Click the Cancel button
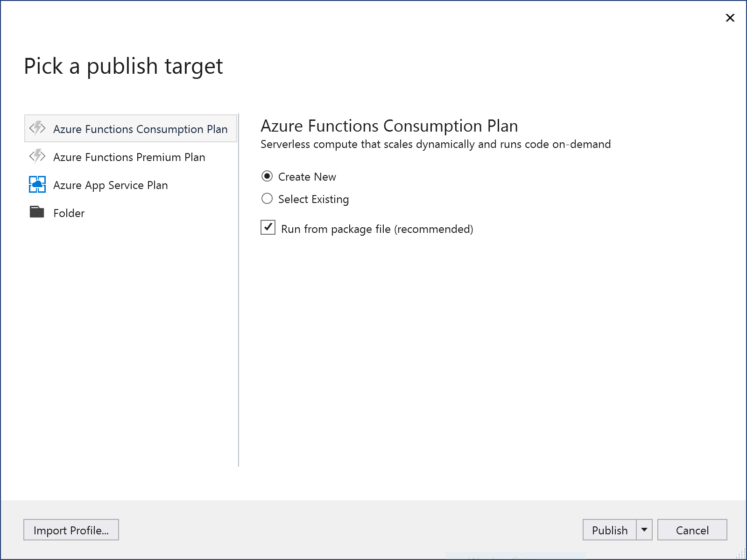The image size is (747, 560). click(692, 530)
